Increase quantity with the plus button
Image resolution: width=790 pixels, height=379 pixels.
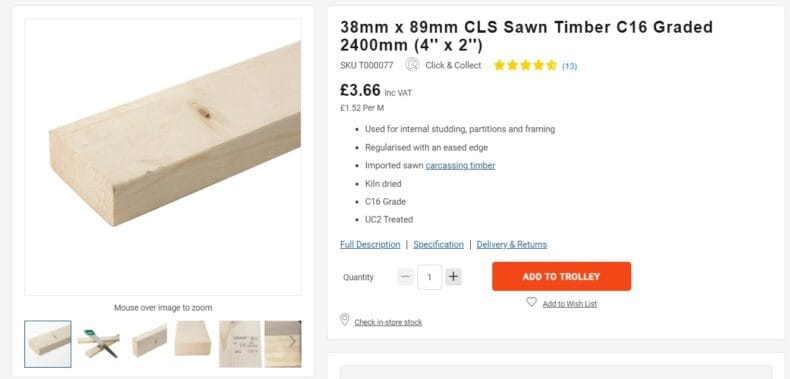tap(453, 277)
